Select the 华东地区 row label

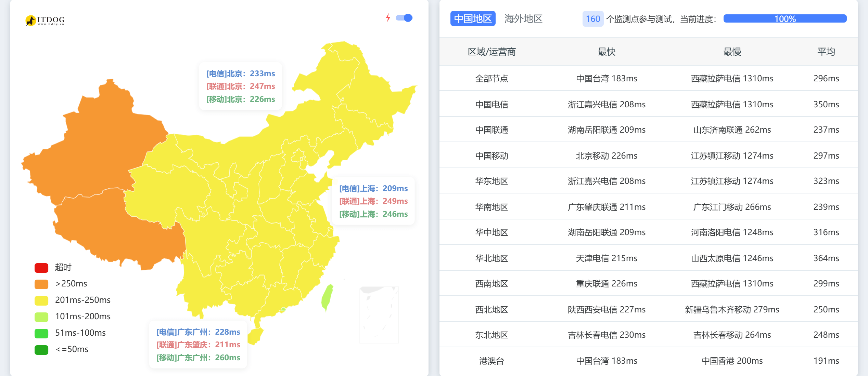click(492, 181)
